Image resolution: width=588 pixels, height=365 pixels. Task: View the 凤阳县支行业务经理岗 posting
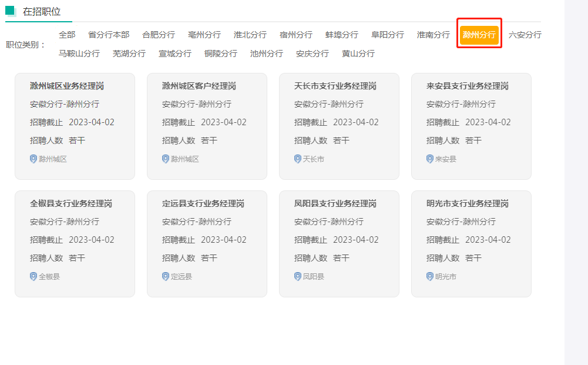click(x=335, y=204)
